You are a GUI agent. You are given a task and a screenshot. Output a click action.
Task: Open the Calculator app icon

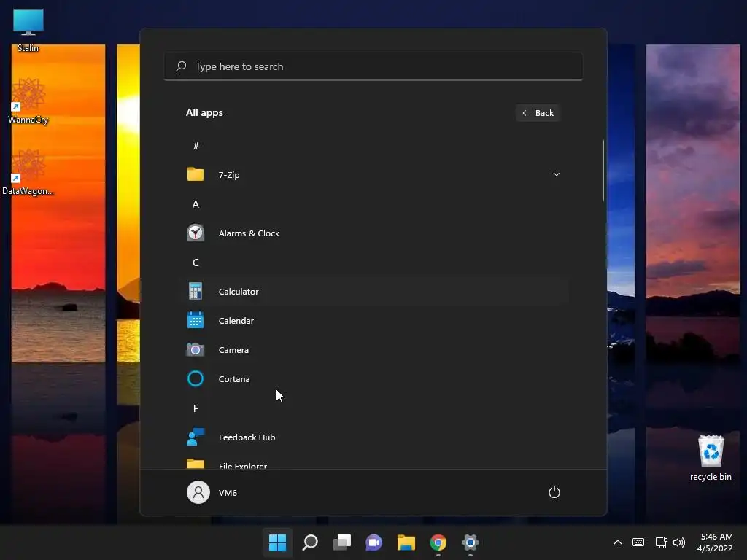pos(196,291)
